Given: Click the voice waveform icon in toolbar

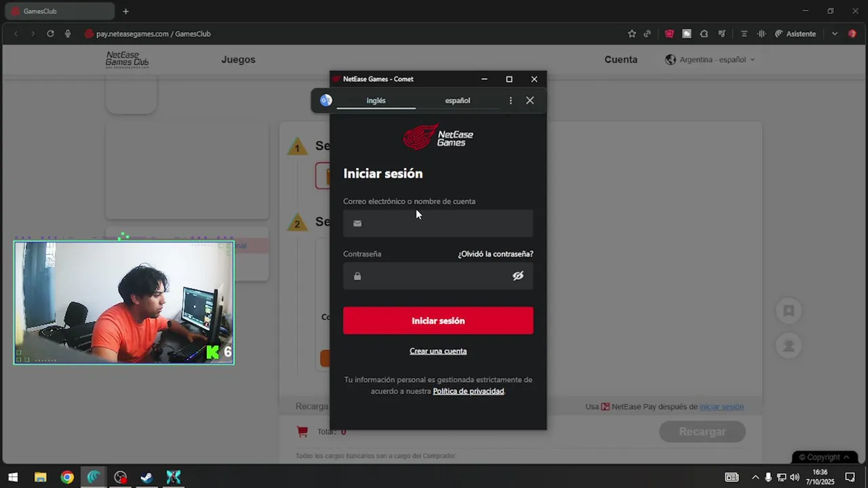Looking at the screenshot, I should (762, 34).
